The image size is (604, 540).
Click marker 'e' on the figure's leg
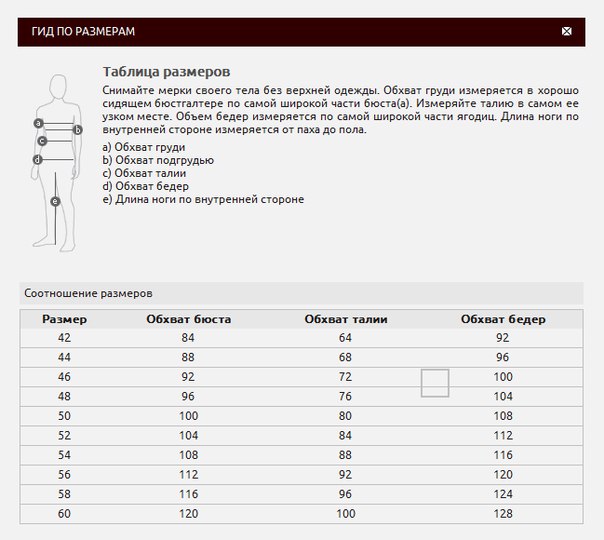pos(55,201)
